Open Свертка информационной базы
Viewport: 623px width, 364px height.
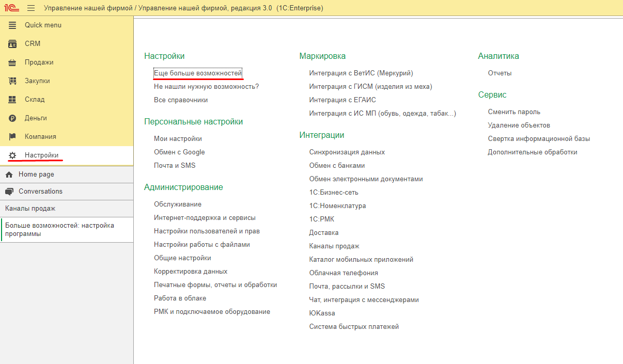point(539,139)
